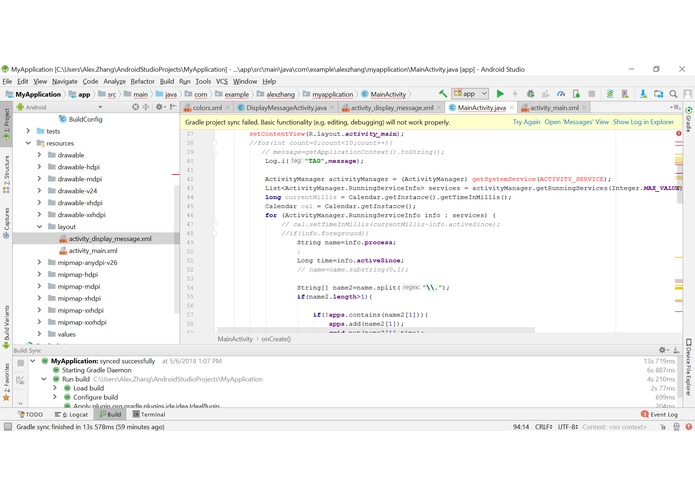This screenshot has width=695, height=494.
Task: Click Show Log in Explorer link
Action: click(643, 122)
